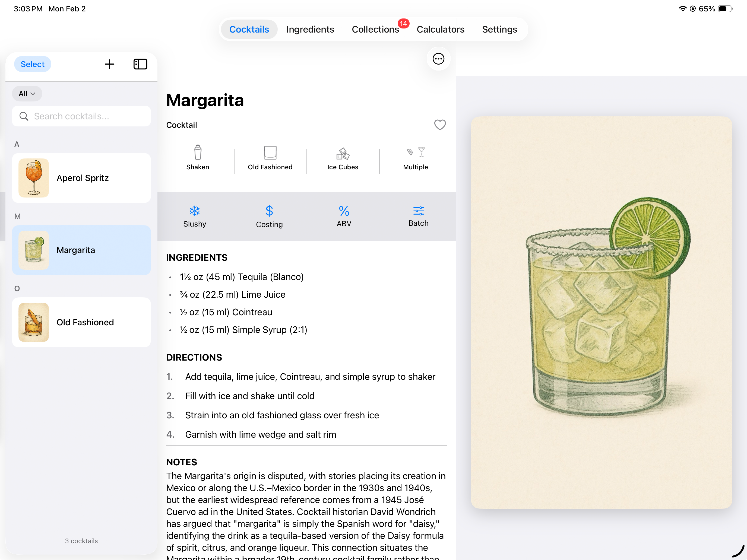This screenshot has width=747, height=560.
Task: Tap the Margarita list thumbnail
Action: [34, 250]
